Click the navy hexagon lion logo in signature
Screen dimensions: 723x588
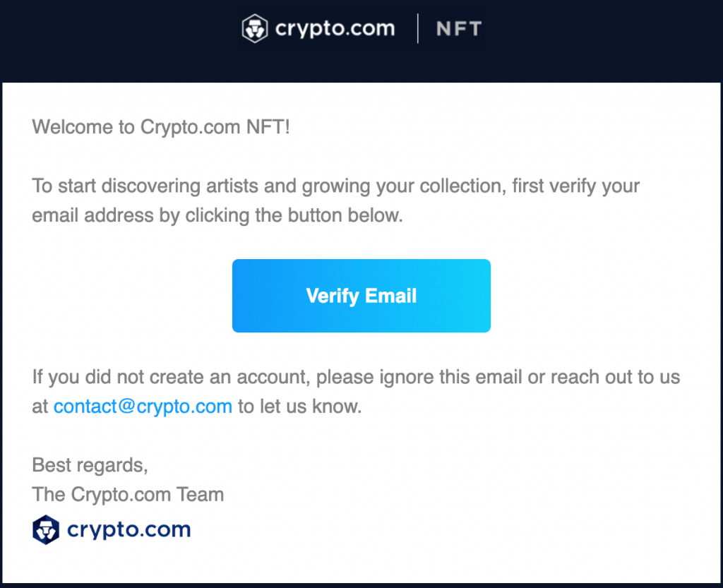click(46, 529)
